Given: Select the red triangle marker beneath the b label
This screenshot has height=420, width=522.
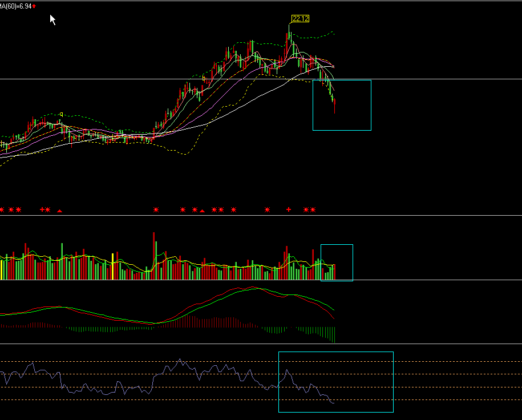Looking at the screenshot, I should 202,211.
